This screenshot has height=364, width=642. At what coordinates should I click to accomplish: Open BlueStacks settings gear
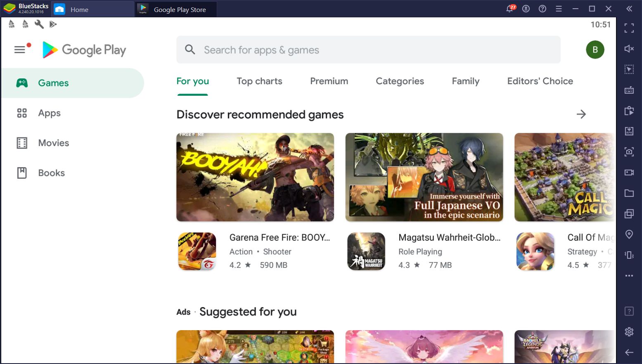tap(629, 331)
